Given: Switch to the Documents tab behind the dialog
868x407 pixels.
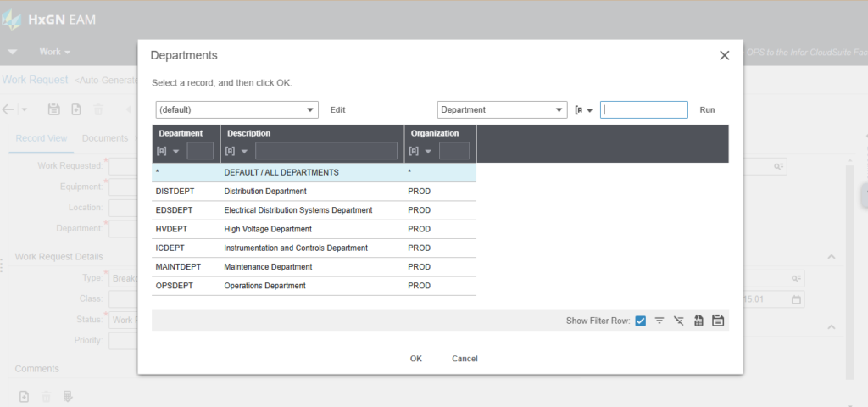Looking at the screenshot, I should click(105, 138).
